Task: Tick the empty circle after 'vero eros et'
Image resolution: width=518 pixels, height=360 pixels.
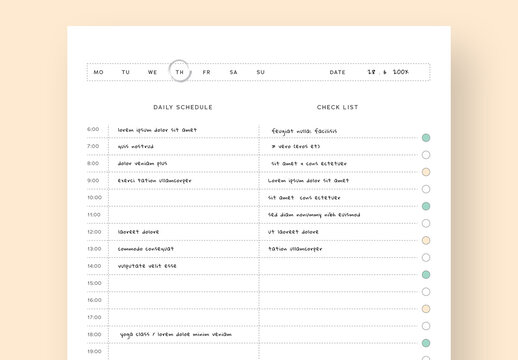Action: pyautogui.click(x=426, y=155)
